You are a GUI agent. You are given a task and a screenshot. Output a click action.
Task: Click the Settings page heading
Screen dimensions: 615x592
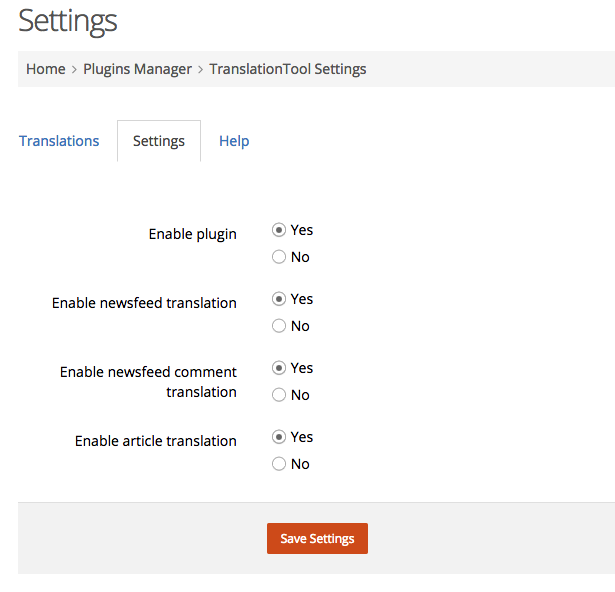click(68, 21)
